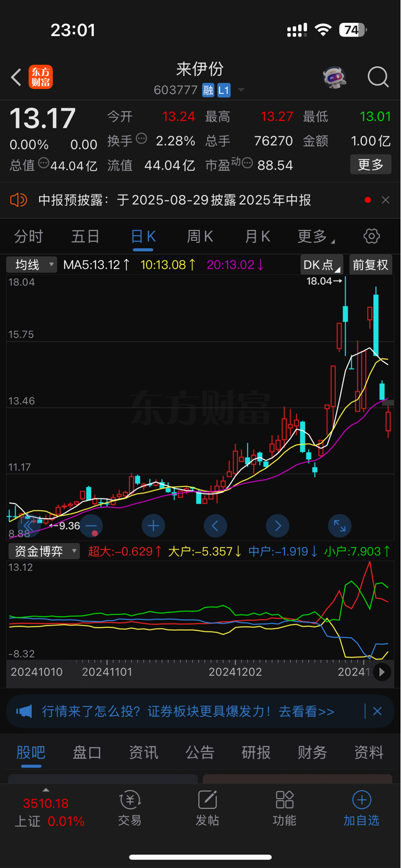
Task: Tap the 更多 button in quote panel
Action: (371, 165)
